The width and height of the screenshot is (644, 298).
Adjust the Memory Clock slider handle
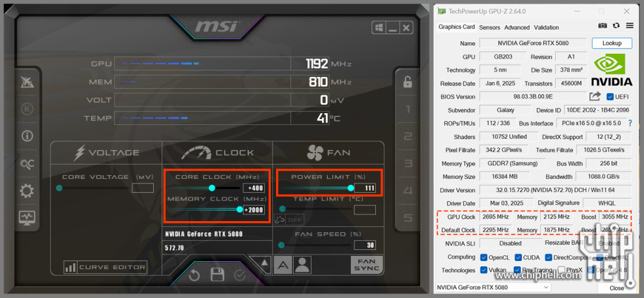click(x=240, y=209)
